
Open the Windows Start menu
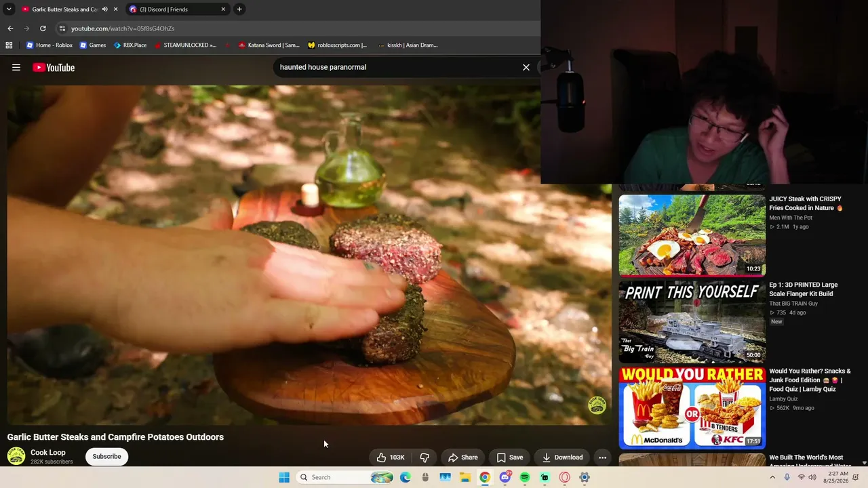[284, 477]
